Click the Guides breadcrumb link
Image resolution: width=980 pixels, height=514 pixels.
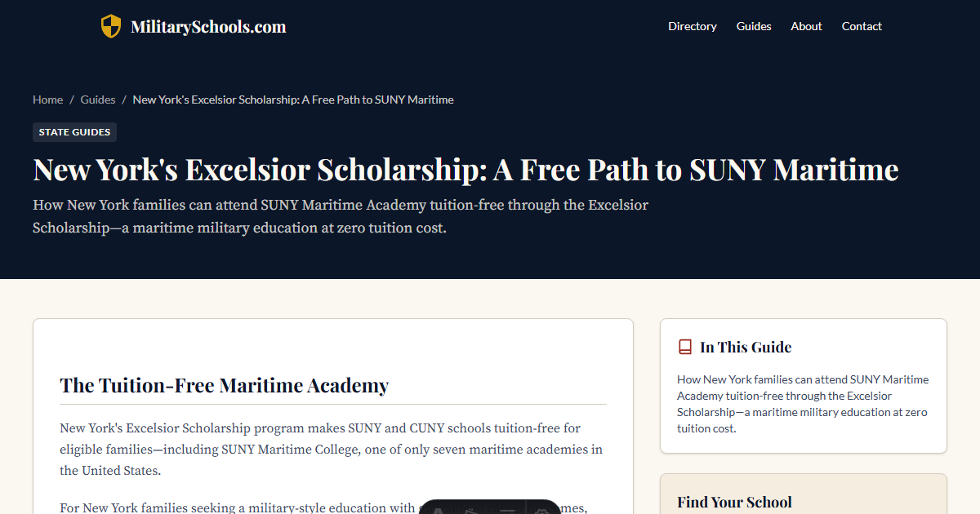98,100
